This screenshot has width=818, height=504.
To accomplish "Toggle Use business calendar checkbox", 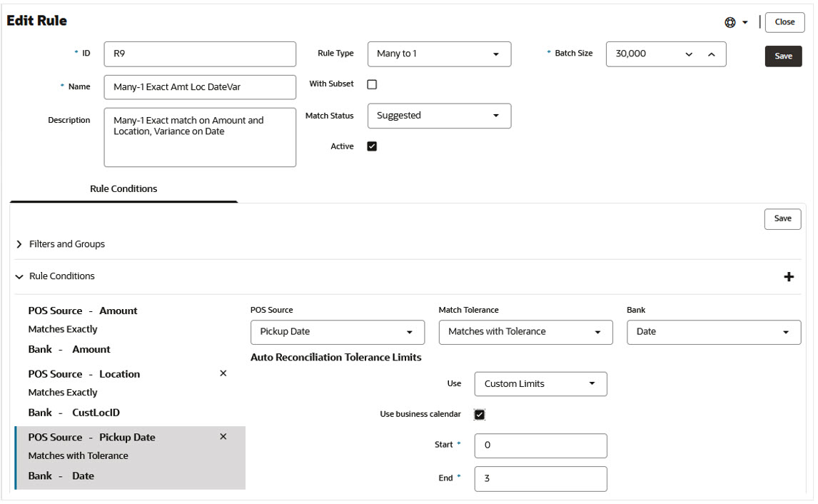I will [x=480, y=415].
